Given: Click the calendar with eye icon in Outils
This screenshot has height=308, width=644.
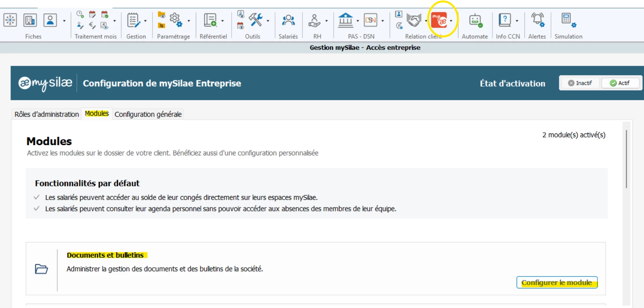Looking at the screenshot, I should (x=241, y=25).
